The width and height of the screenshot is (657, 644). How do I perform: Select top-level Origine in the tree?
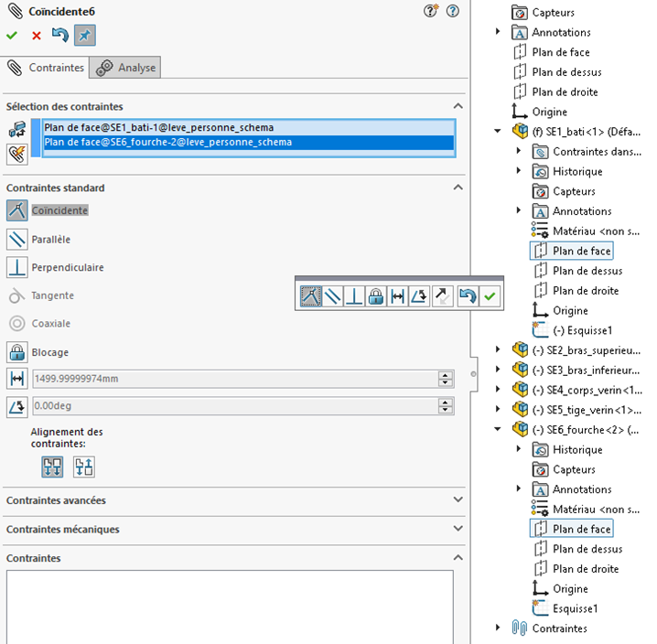coord(540,112)
